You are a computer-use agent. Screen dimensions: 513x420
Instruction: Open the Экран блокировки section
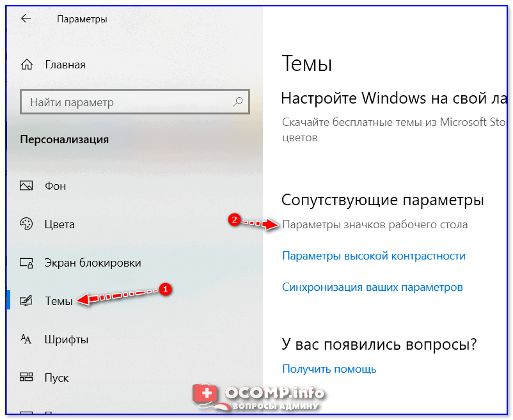93,263
